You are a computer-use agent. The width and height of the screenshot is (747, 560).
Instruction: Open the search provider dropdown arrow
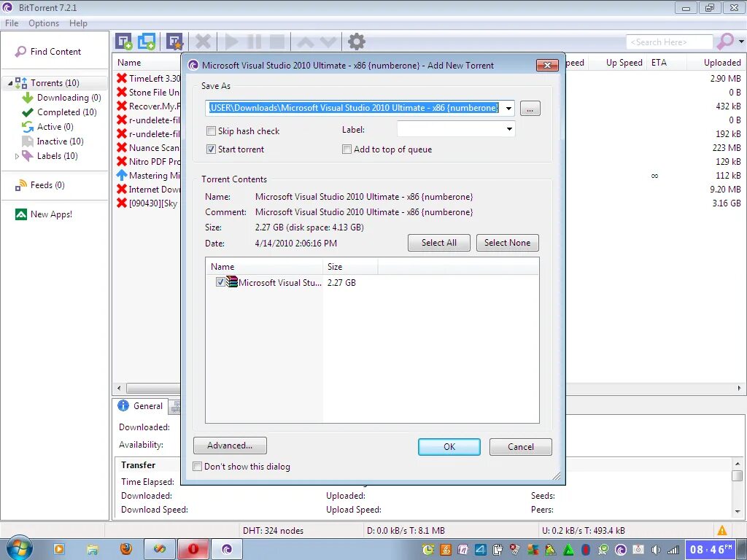tap(741, 42)
